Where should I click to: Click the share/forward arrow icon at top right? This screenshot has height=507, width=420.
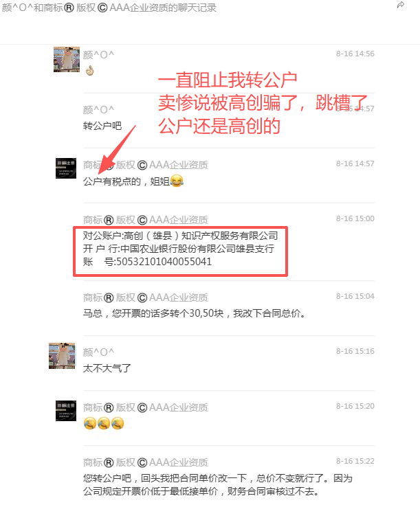(401, 5)
